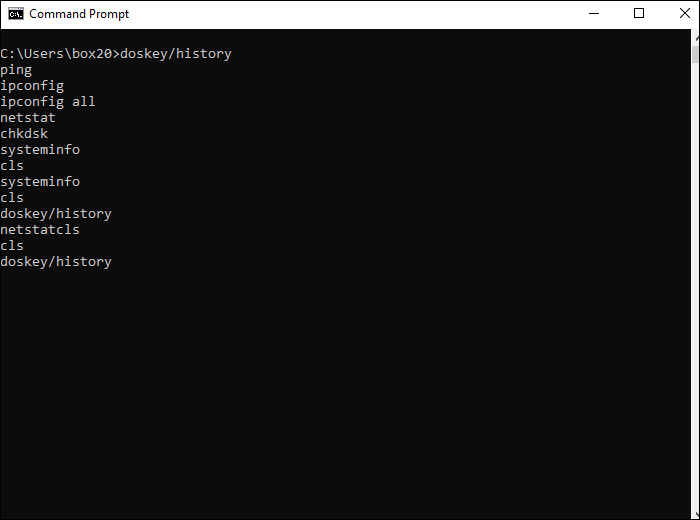Click the 'ipconfig all' history line
700x520 pixels.
tap(48, 102)
